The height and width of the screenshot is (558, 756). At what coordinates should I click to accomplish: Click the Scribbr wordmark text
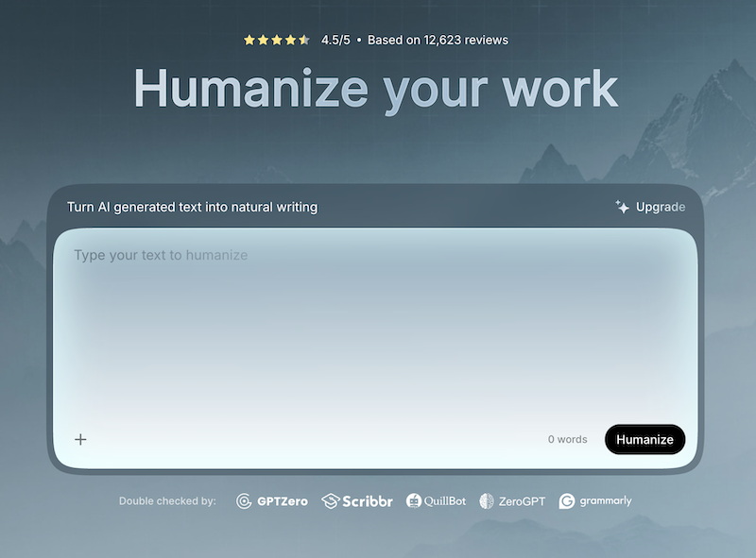pos(368,501)
